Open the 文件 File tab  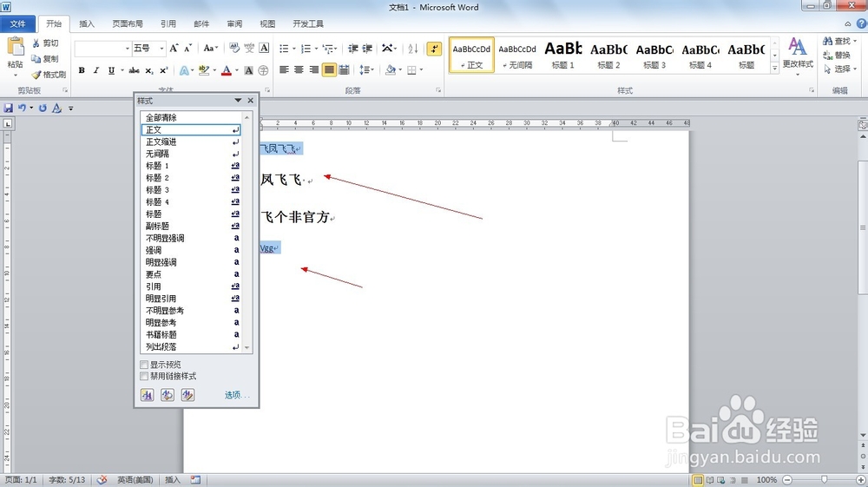17,23
